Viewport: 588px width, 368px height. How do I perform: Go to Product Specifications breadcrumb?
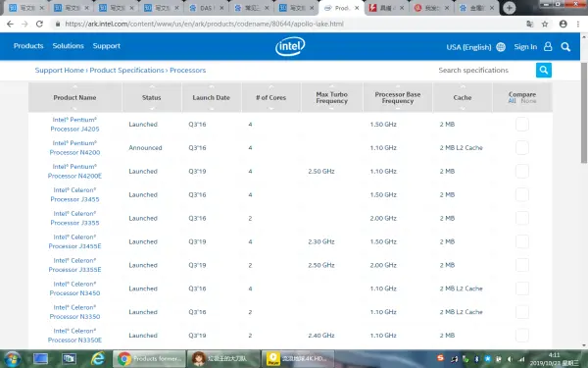pos(126,71)
